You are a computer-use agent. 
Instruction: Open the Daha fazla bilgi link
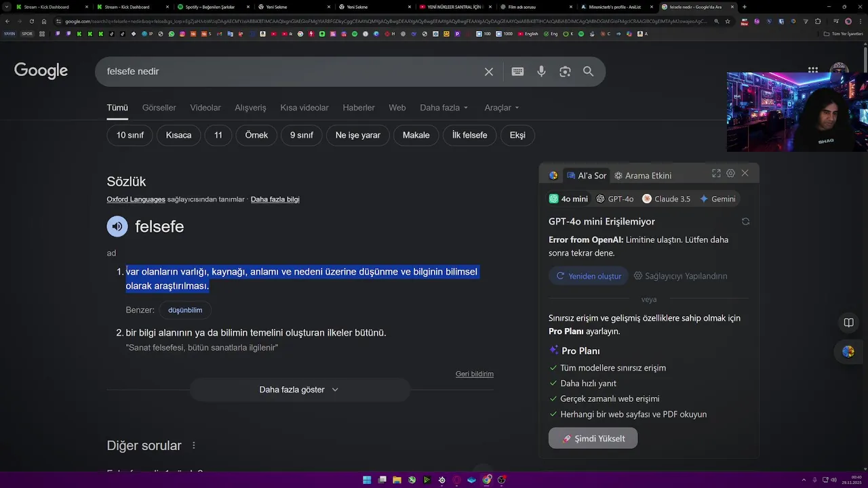pyautogui.click(x=275, y=199)
